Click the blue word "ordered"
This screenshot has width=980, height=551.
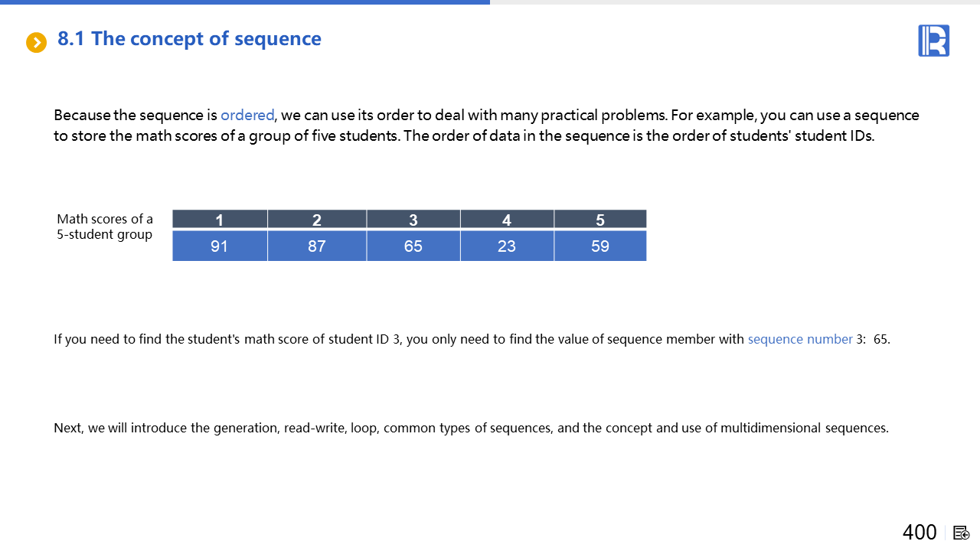[247, 116]
